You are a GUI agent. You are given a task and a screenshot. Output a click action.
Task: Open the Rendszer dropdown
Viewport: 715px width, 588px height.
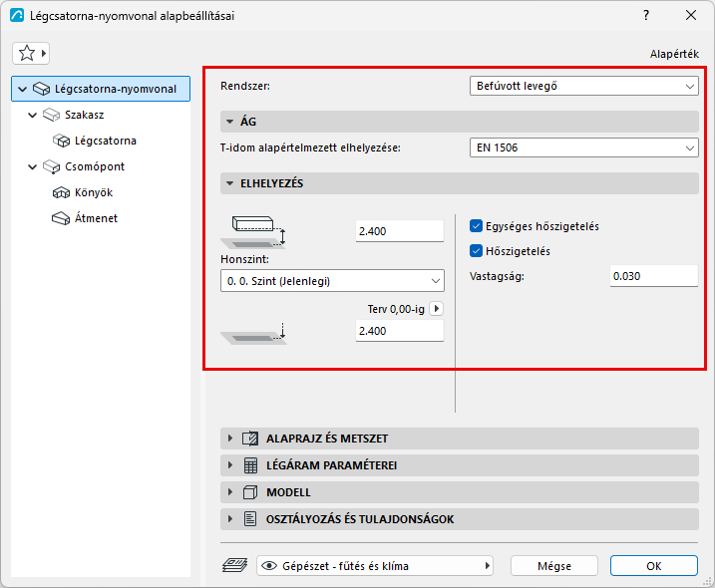click(583, 86)
